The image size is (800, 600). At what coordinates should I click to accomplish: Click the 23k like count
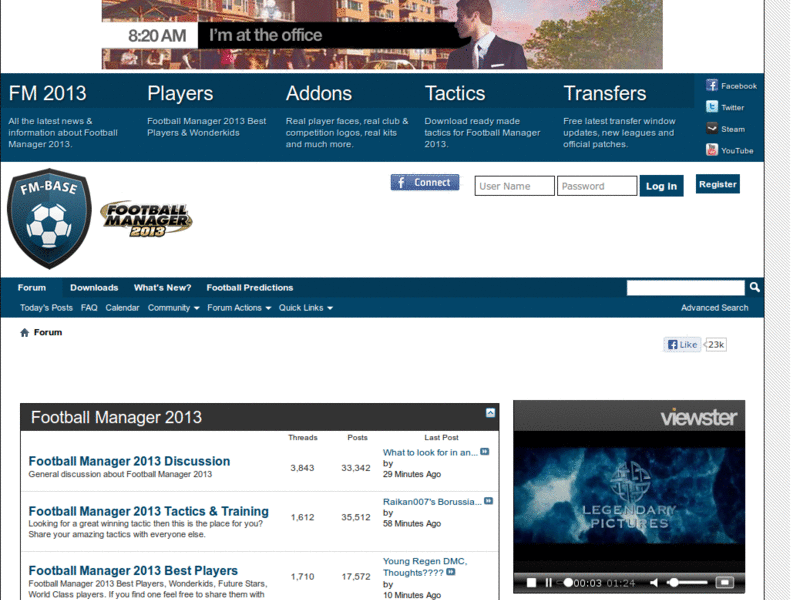[716, 344]
